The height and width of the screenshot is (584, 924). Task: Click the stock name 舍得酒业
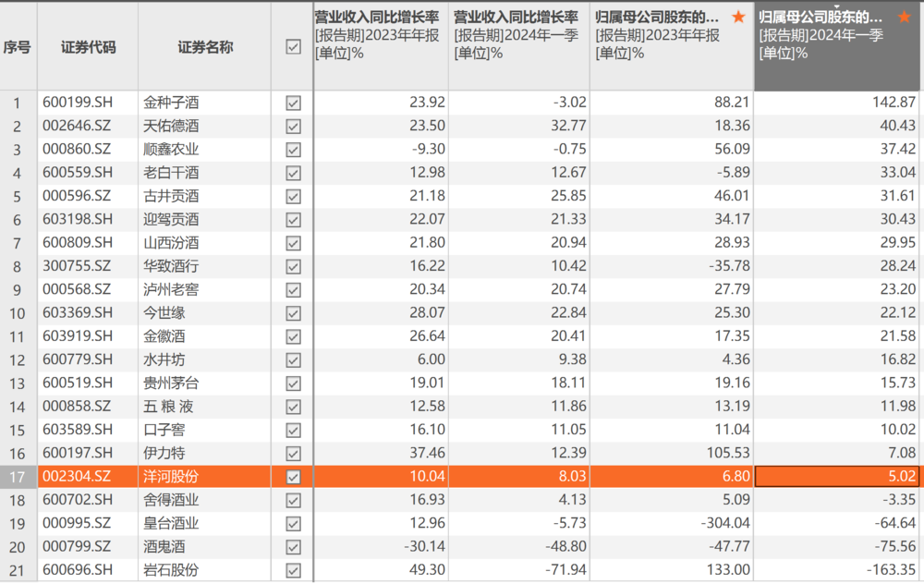pyautogui.click(x=171, y=500)
